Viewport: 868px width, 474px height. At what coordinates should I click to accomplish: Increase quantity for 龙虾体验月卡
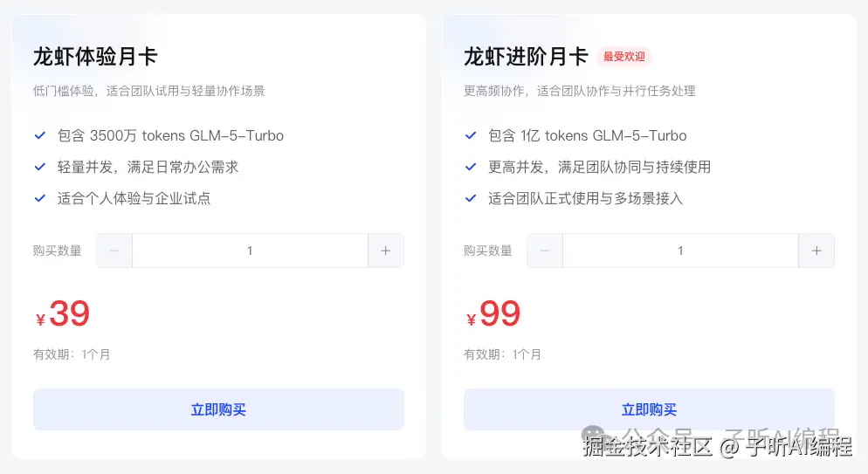(x=386, y=251)
